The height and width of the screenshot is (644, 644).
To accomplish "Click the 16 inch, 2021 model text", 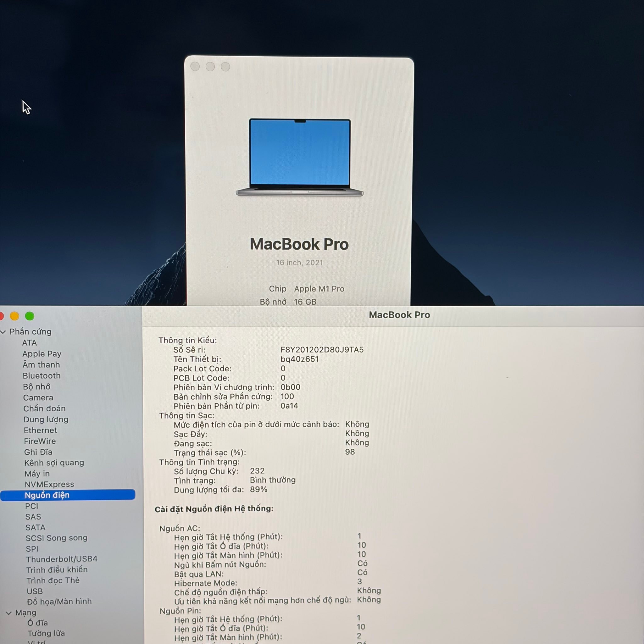I will pyautogui.click(x=299, y=263).
